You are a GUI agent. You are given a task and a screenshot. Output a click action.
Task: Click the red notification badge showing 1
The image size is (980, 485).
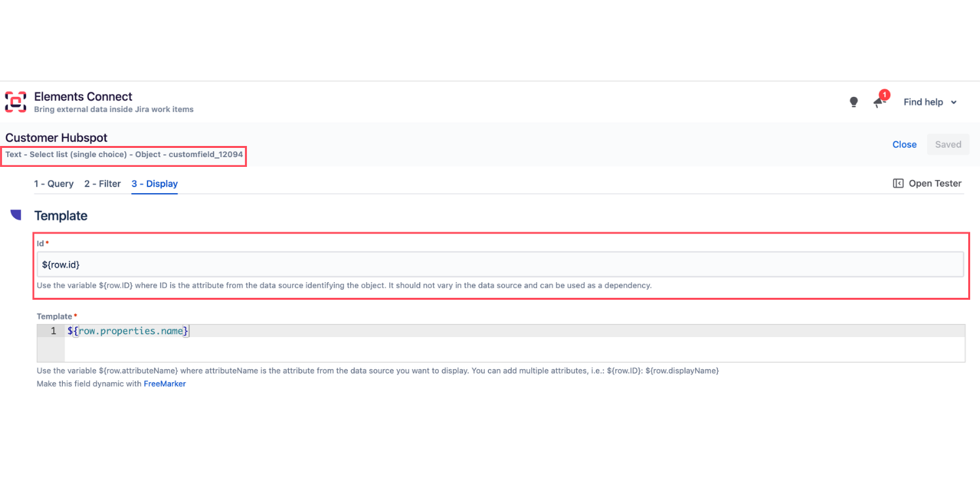coord(884,95)
